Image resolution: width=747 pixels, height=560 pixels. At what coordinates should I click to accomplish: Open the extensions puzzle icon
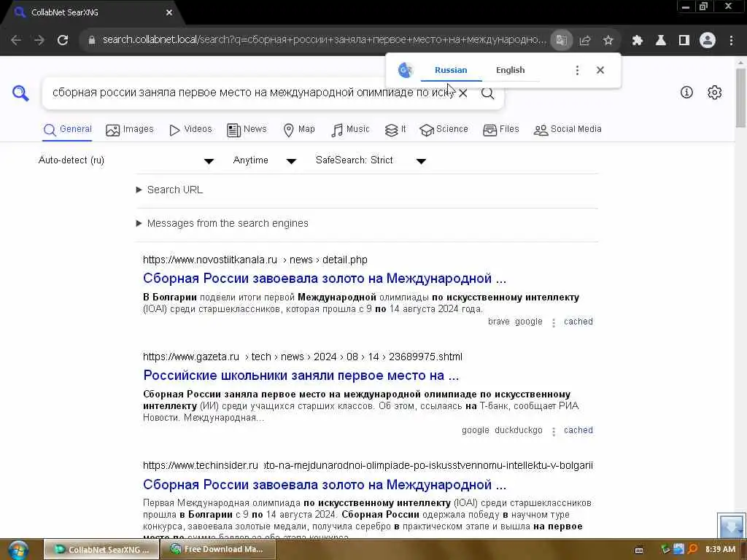click(x=637, y=40)
